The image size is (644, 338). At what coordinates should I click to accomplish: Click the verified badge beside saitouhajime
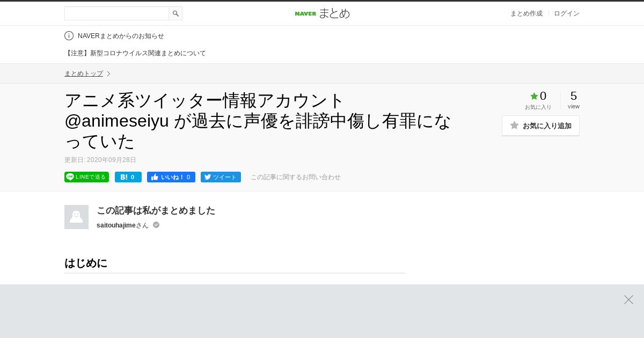point(156,225)
